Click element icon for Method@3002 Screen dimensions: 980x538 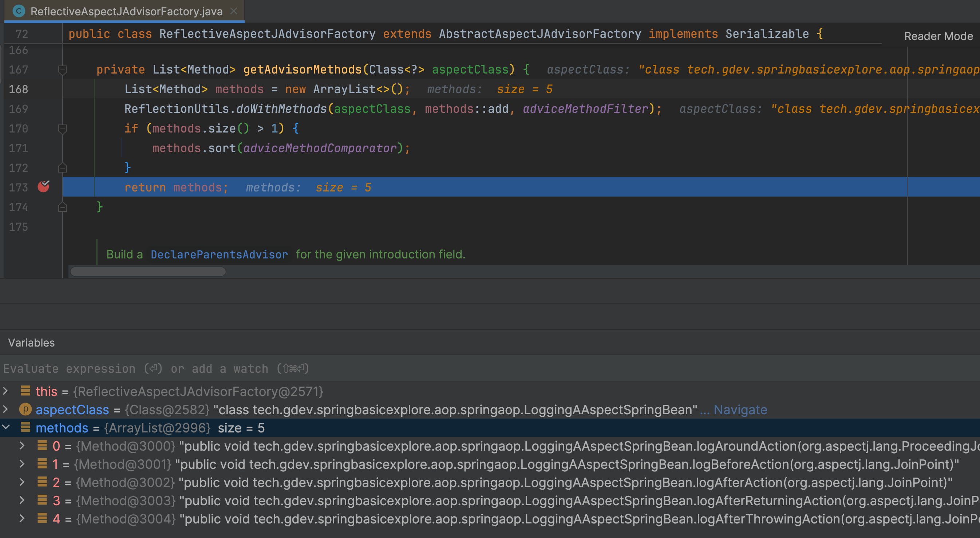42,482
